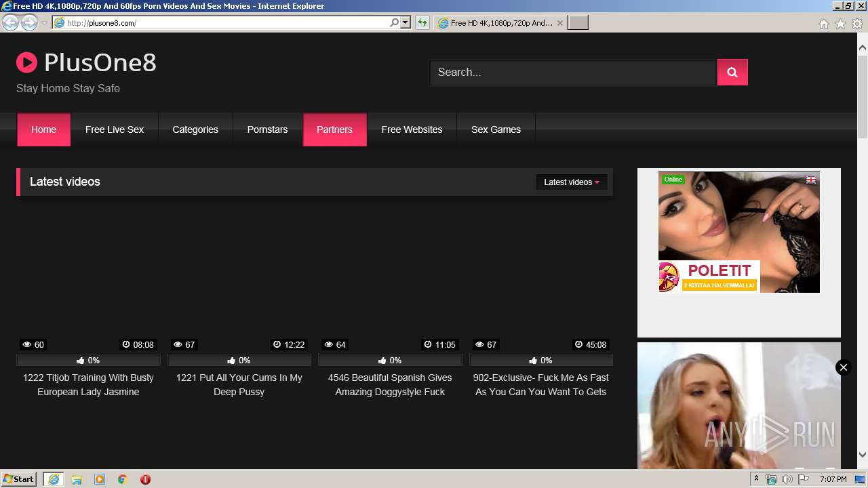Click the Action Center flag tray icon
The height and width of the screenshot is (488, 868).
[804, 479]
